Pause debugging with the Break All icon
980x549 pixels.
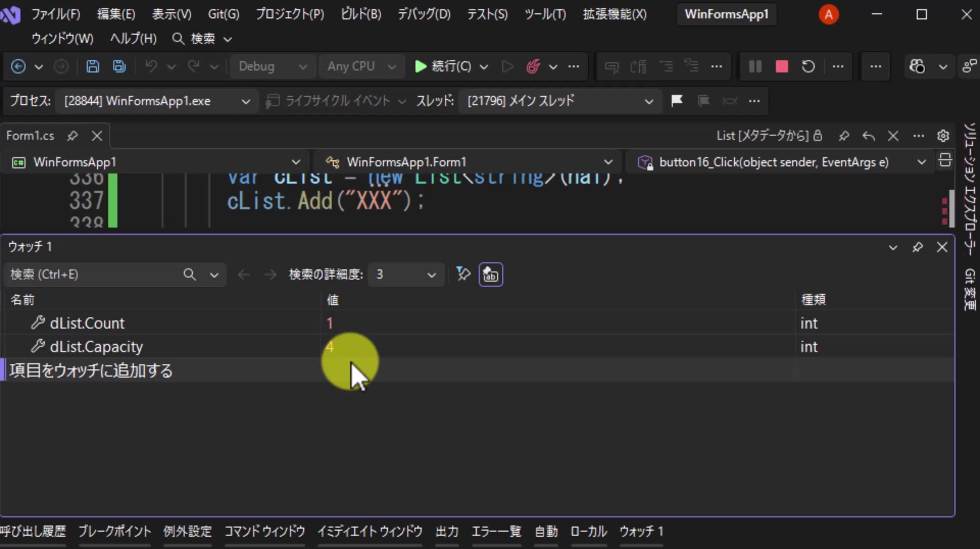(755, 66)
